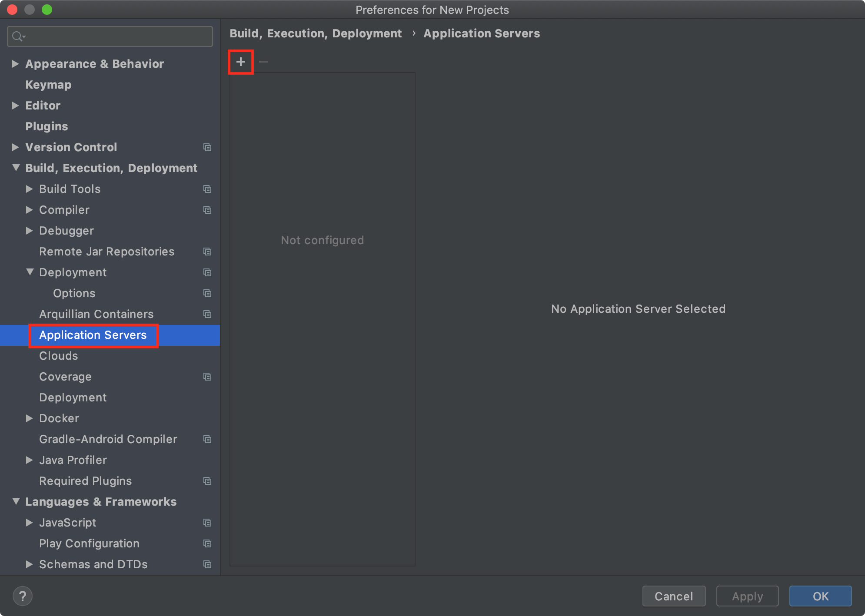Image resolution: width=865 pixels, height=616 pixels.
Task: Open help via the question mark icon
Action: pos(23,596)
